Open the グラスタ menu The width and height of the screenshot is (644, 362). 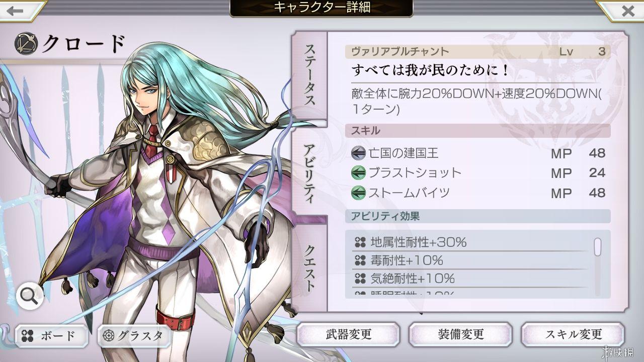[133, 336]
